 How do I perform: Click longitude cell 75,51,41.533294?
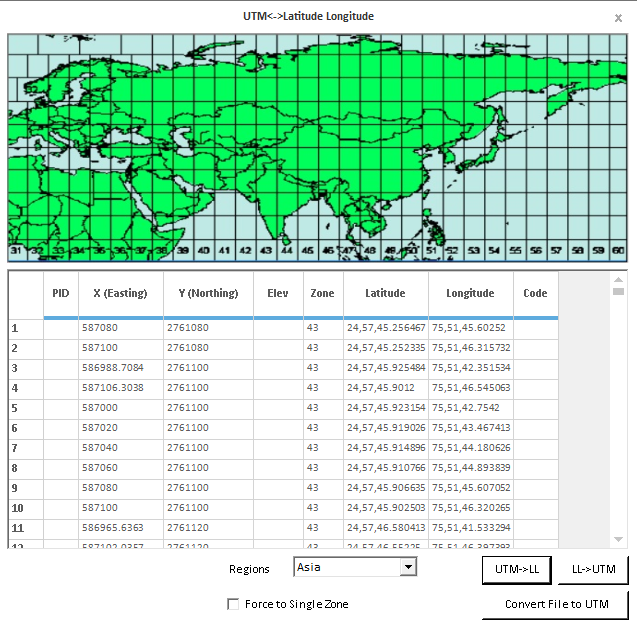(470, 528)
